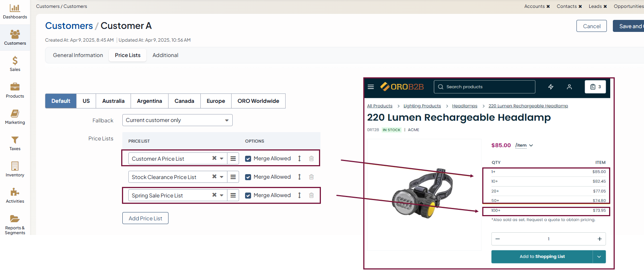Go to Products in the sidebar

tap(15, 90)
